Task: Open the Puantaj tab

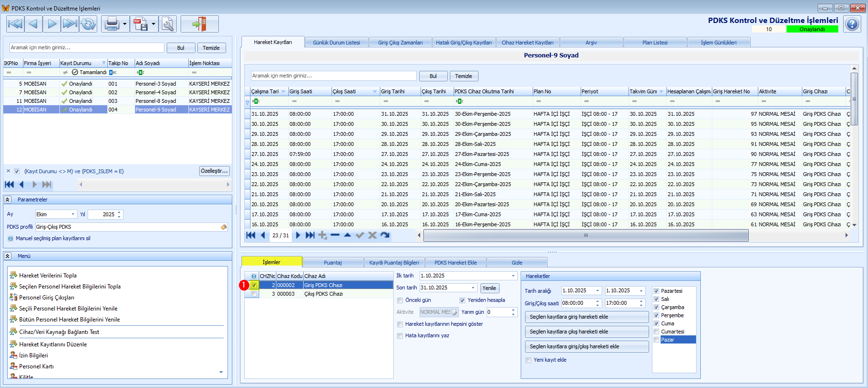Action: tap(332, 263)
